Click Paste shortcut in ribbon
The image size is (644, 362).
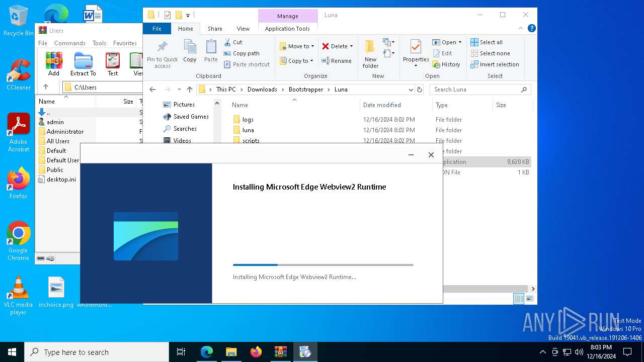click(x=247, y=64)
